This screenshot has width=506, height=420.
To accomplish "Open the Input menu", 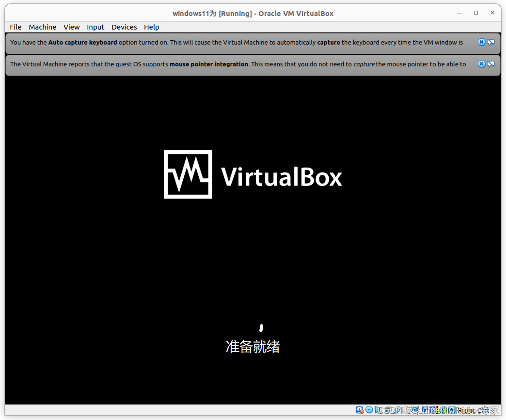I will 95,27.
